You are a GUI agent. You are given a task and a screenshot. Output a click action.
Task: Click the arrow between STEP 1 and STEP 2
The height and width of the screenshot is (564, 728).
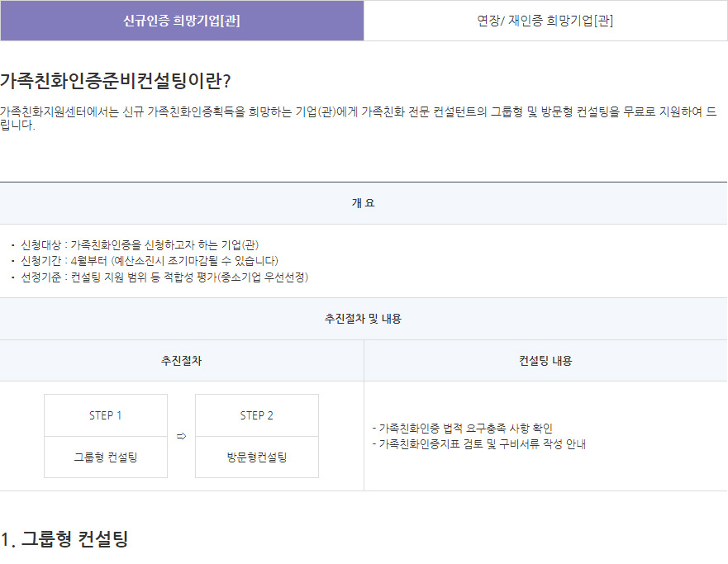(182, 436)
